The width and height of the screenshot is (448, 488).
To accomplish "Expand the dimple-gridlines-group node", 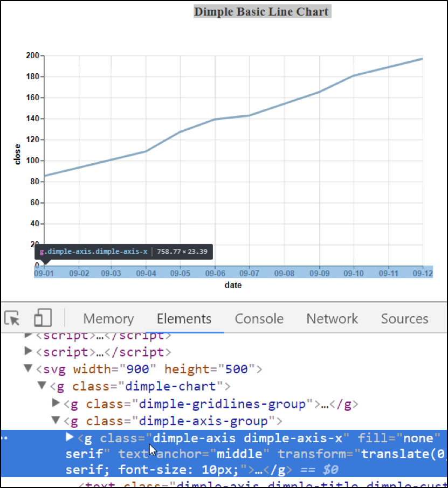I will click(x=56, y=403).
